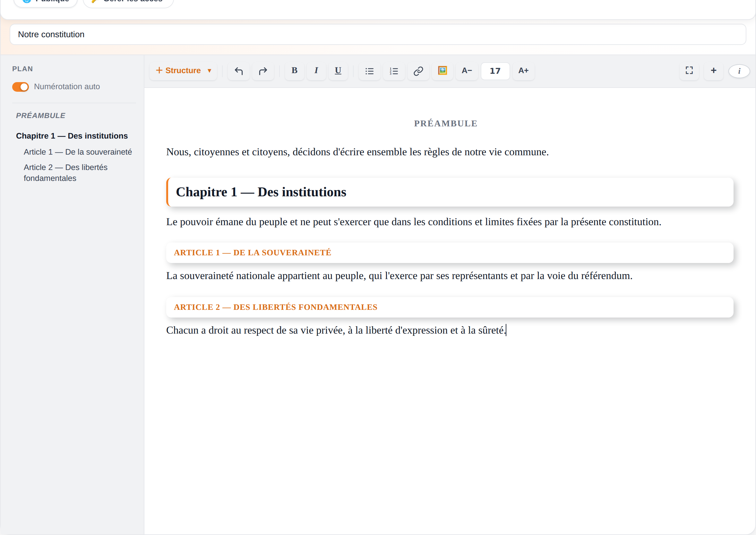
Task: Insert a bulleted list
Action: click(369, 71)
